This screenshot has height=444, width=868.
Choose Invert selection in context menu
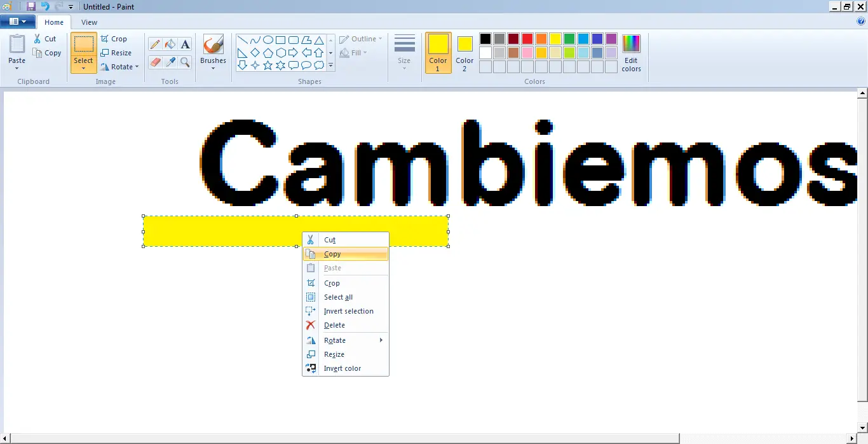346,311
